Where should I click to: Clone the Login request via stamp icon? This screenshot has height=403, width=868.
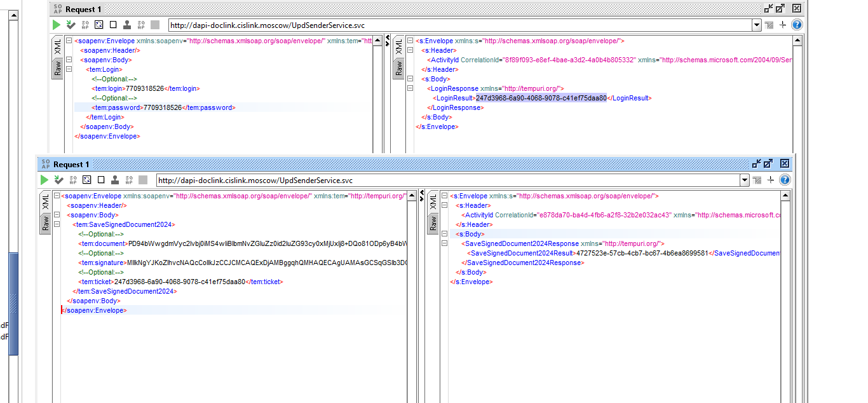pos(127,25)
